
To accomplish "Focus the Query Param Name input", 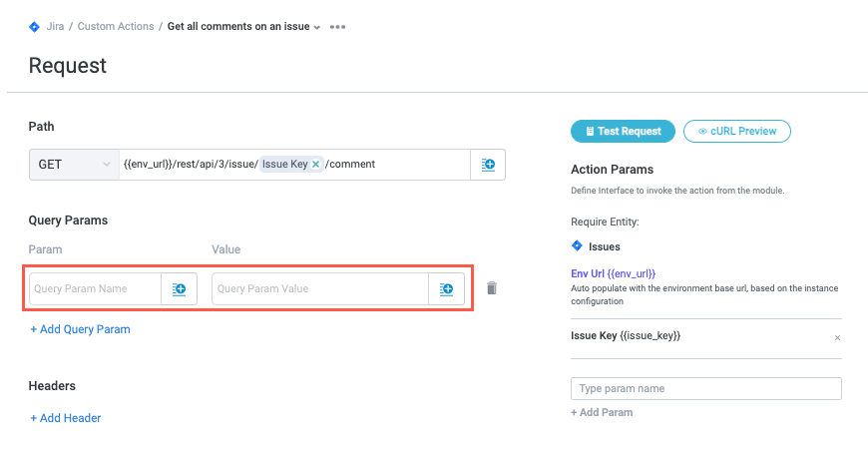I will coord(95,289).
